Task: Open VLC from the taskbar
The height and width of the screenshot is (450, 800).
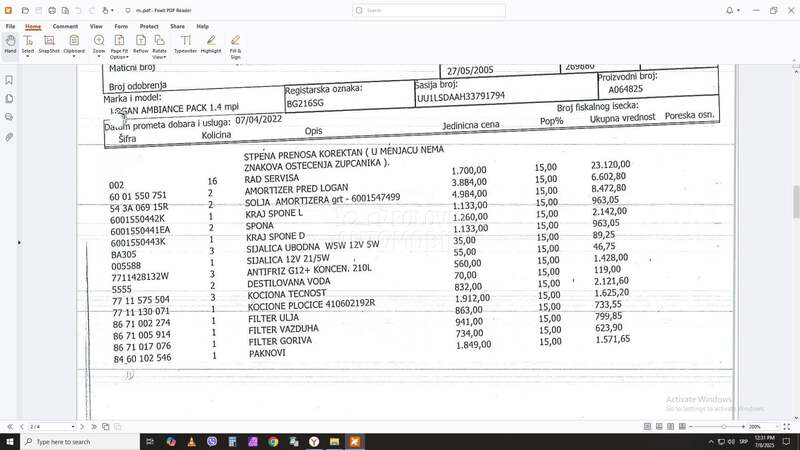Action: point(191,442)
